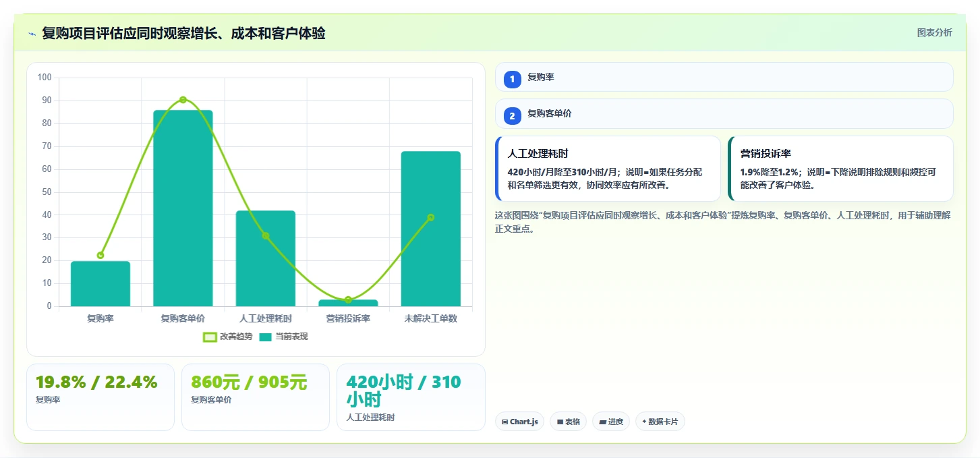The width and height of the screenshot is (980, 458).
Task: Click the 改善趋势 green legend swatch
Action: coord(210,337)
